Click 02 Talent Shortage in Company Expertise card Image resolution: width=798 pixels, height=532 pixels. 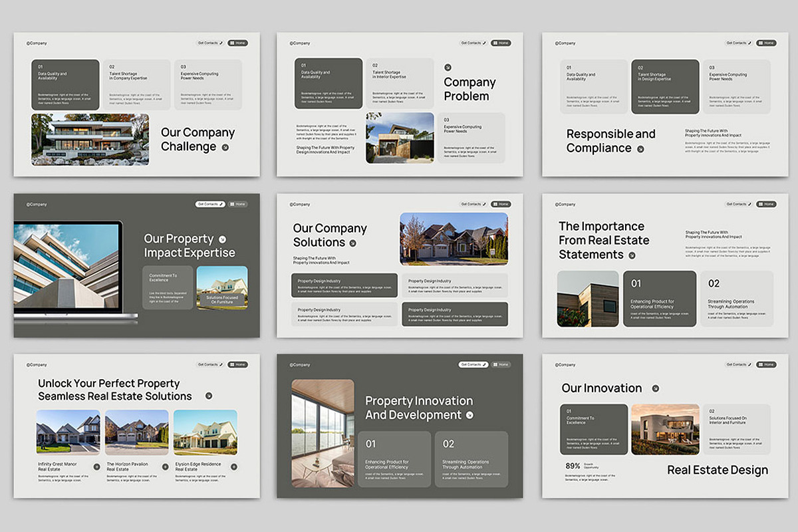(136, 84)
